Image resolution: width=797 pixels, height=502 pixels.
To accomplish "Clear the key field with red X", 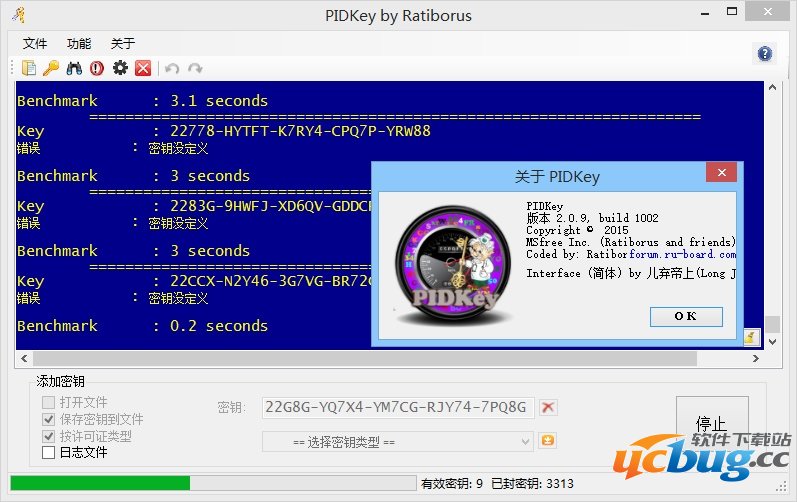I will click(x=547, y=407).
